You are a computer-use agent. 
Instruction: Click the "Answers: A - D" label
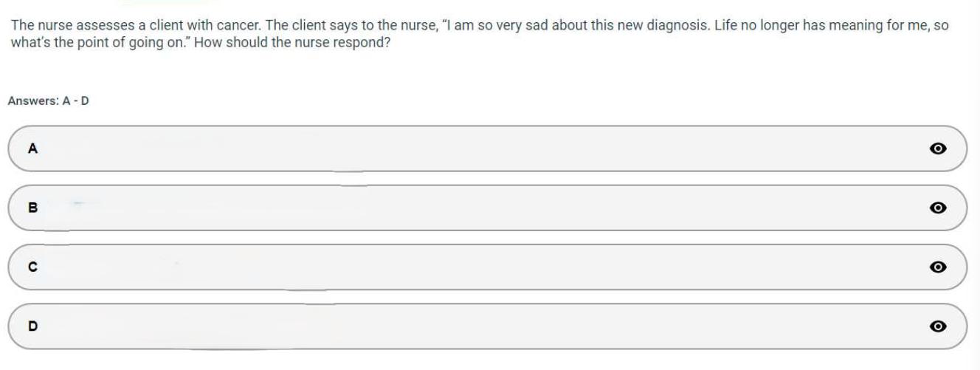(x=49, y=100)
